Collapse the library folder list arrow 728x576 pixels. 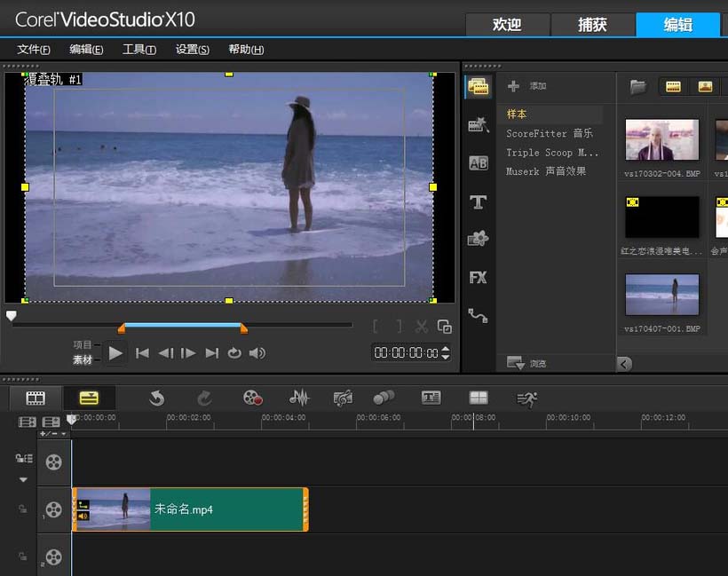point(625,364)
